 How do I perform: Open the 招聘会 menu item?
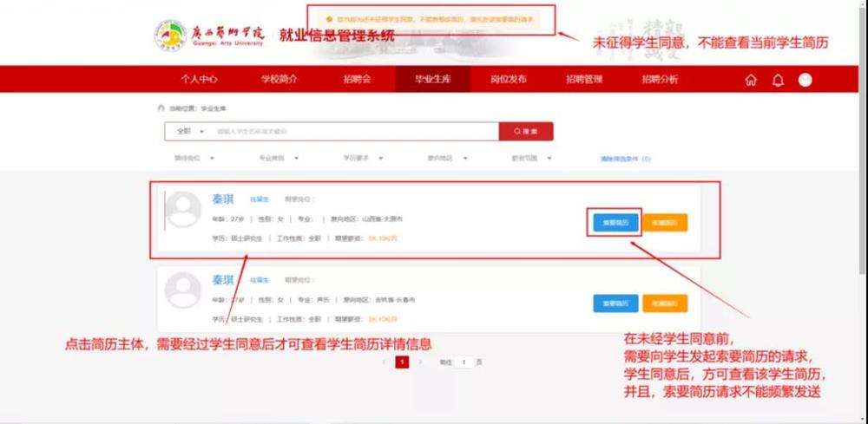(x=357, y=79)
